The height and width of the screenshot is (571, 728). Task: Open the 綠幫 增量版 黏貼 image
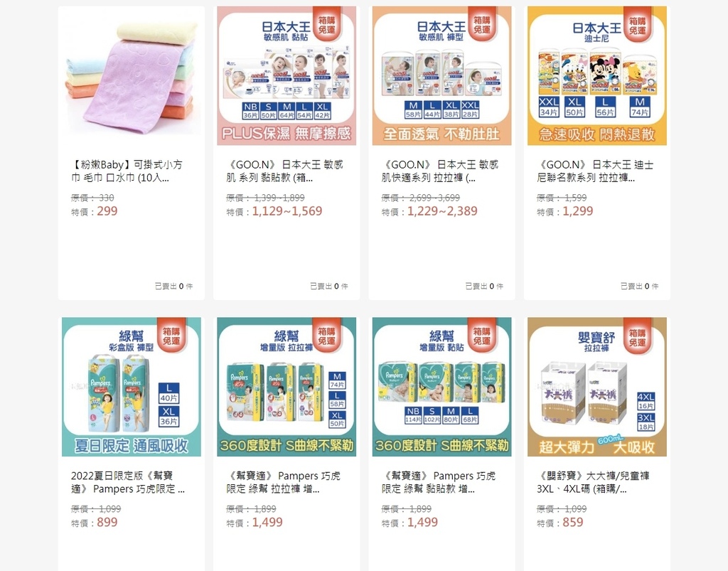click(441, 387)
